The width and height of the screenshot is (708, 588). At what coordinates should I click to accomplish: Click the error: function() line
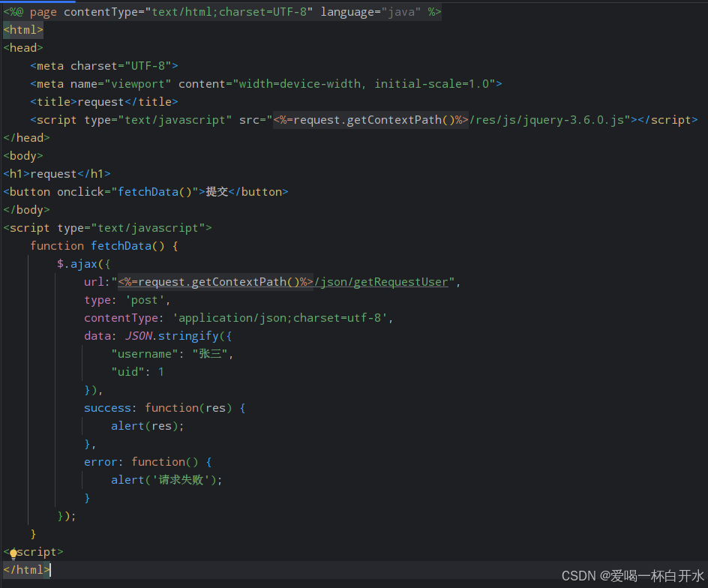point(148,462)
